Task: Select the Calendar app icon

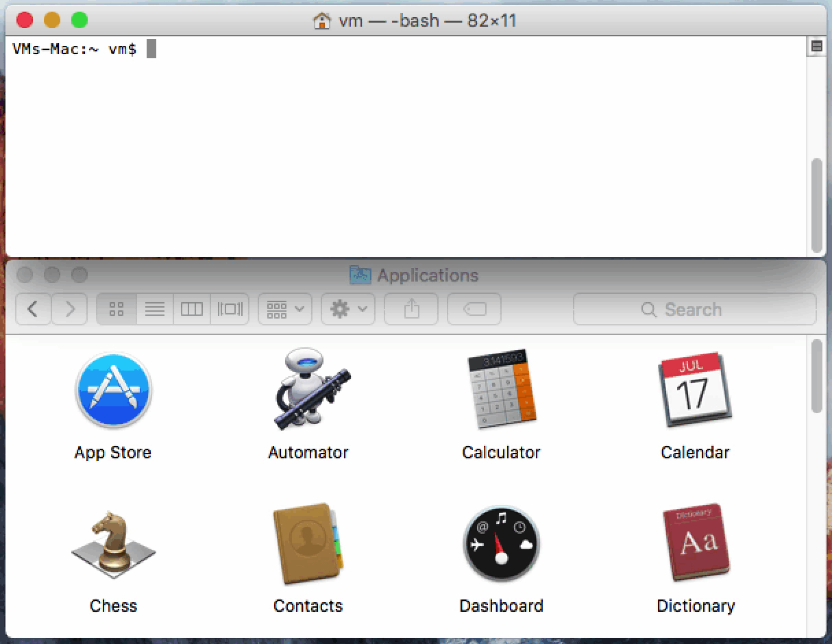Action: (x=695, y=389)
